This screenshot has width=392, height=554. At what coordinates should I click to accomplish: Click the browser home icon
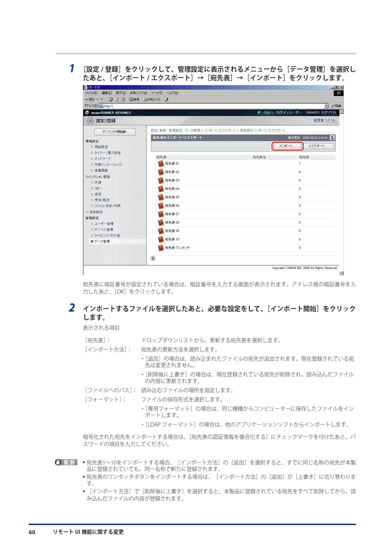(x=123, y=99)
